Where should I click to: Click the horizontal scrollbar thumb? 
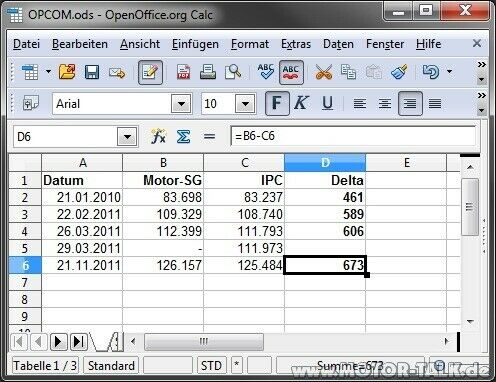204,341
